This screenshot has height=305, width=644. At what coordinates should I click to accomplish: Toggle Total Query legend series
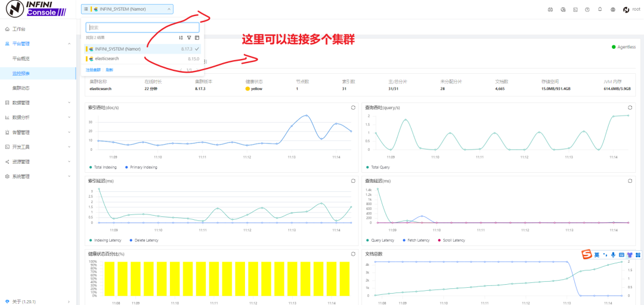point(378,167)
